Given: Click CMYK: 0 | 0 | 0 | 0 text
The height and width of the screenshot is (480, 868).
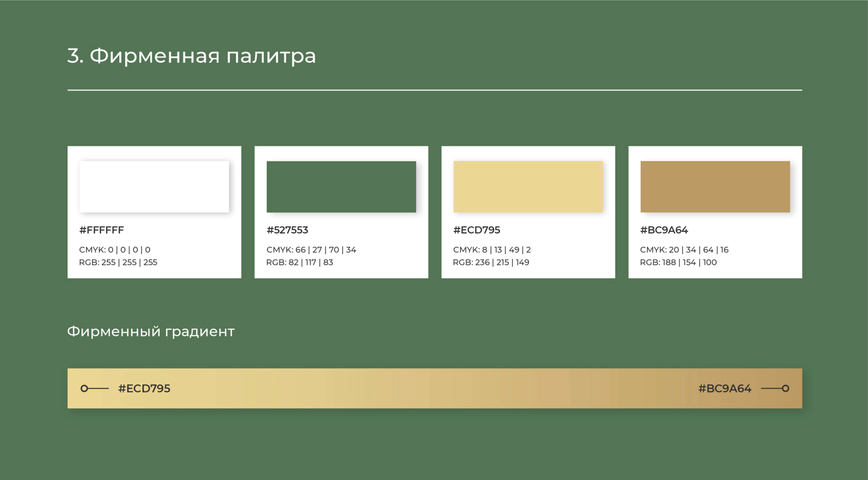Looking at the screenshot, I should pyautogui.click(x=115, y=250).
